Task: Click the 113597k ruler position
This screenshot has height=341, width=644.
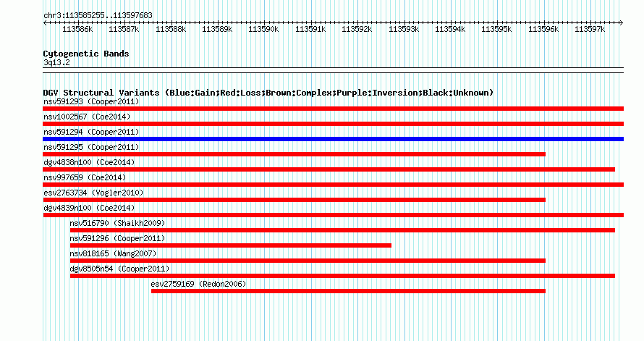Action: pyautogui.click(x=590, y=29)
